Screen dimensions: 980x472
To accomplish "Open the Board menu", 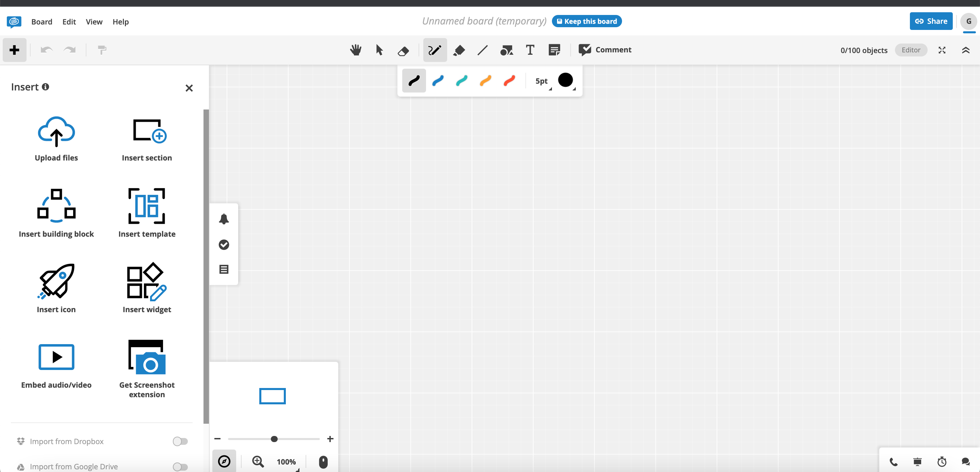I will click(42, 22).
